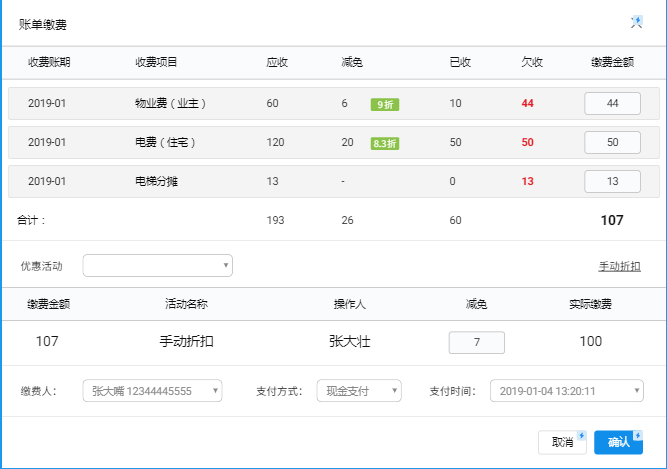Click the 电费 payment amount field showing 50

[612, 142]
